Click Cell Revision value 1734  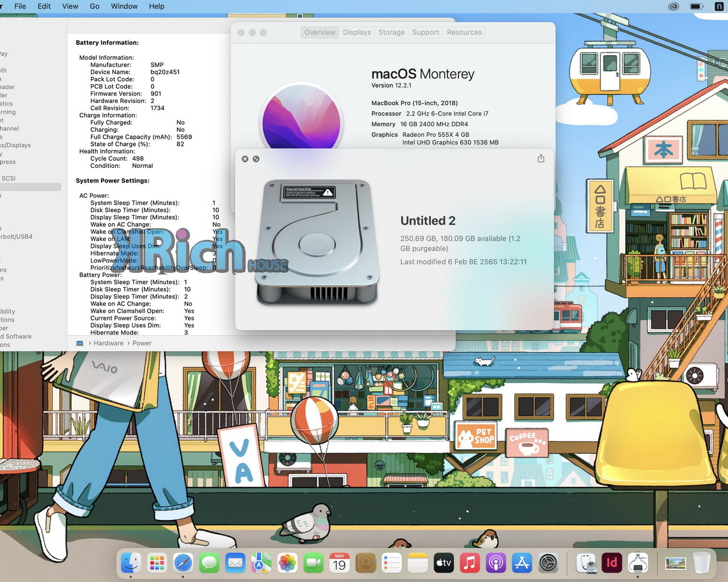tap(158, 108)
